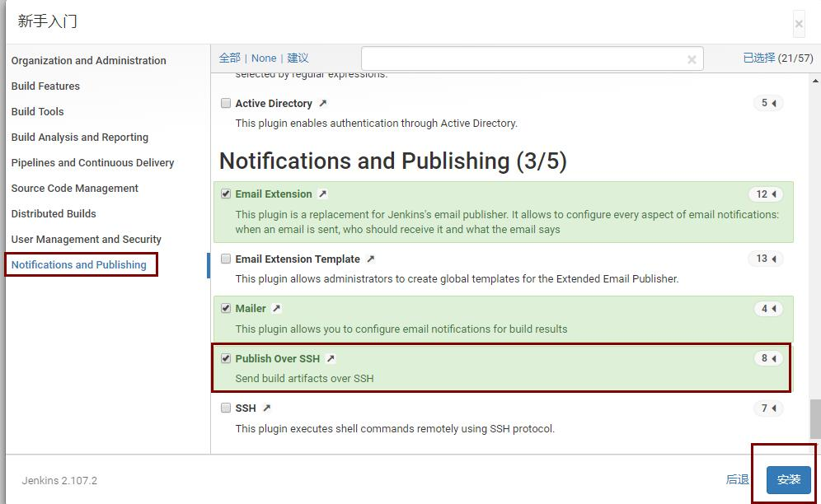
Task: Uncheck the Email Extension checkbox
Action: pos(226,194)
